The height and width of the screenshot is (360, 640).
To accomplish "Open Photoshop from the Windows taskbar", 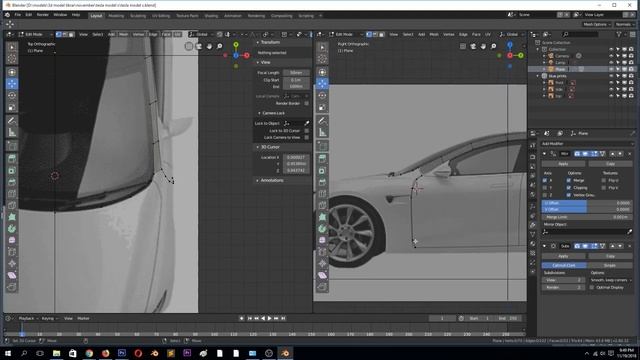I will [122, 353].
